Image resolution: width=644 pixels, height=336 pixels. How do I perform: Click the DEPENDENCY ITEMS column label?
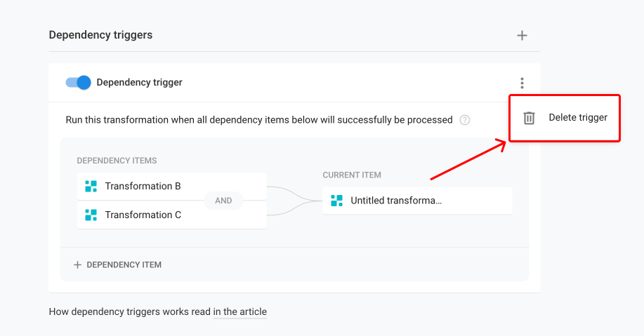[x=117, y=161]
